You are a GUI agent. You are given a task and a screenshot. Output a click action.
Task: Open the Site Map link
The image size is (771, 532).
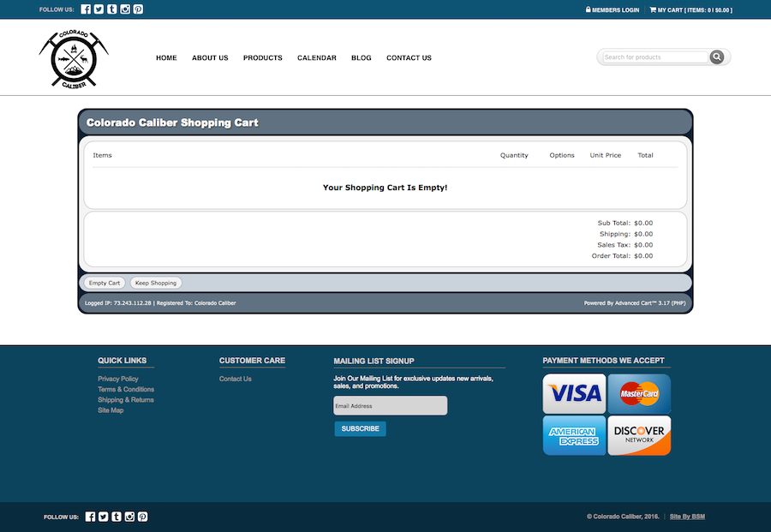coord(111,410)
